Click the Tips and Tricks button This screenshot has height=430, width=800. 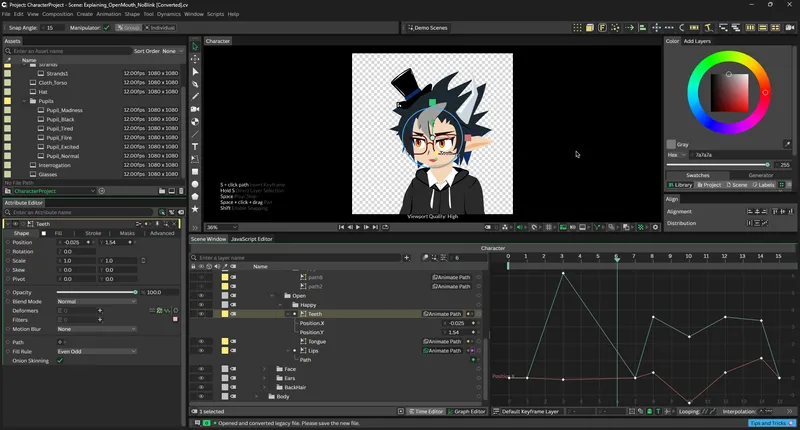(x=772, y=423)
